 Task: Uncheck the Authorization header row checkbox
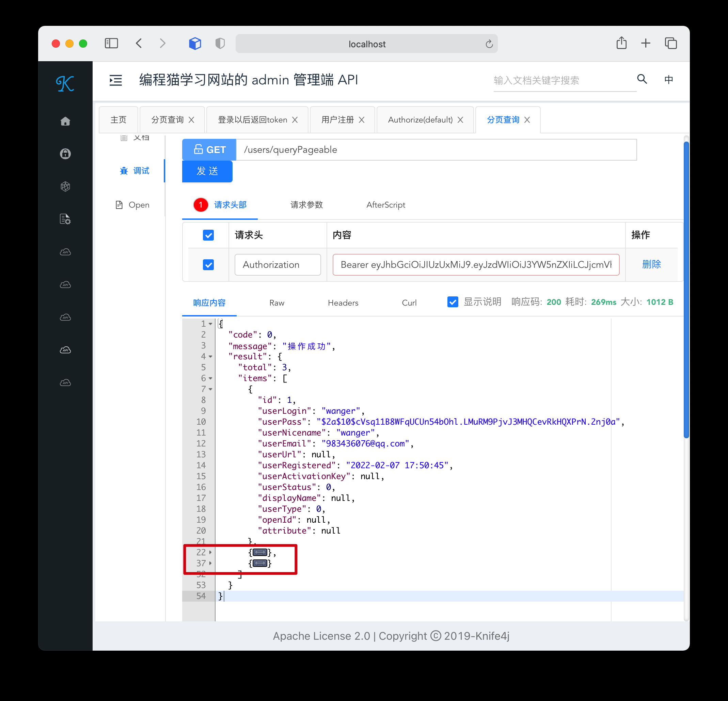[x=208, y=265]
